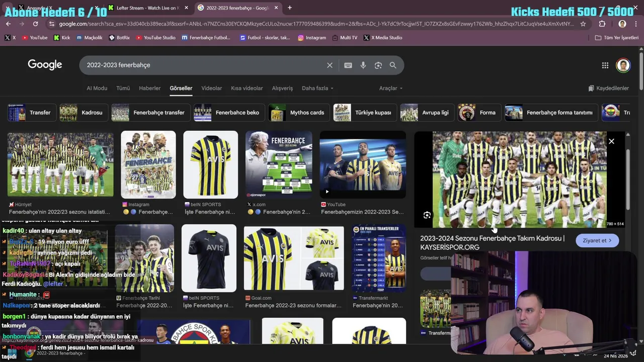
Task: Open the Chrome three-dot menu
Action: tap(636, 24)
